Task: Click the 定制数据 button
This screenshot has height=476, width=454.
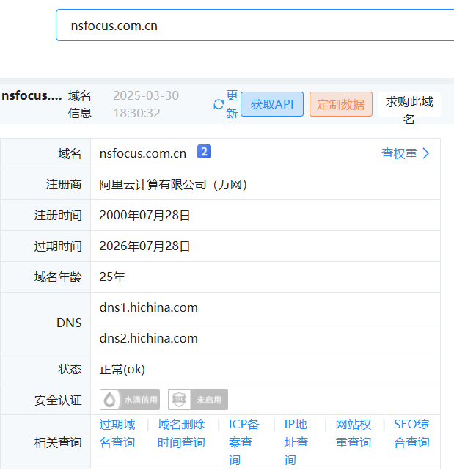Action: tap(341, 104)
